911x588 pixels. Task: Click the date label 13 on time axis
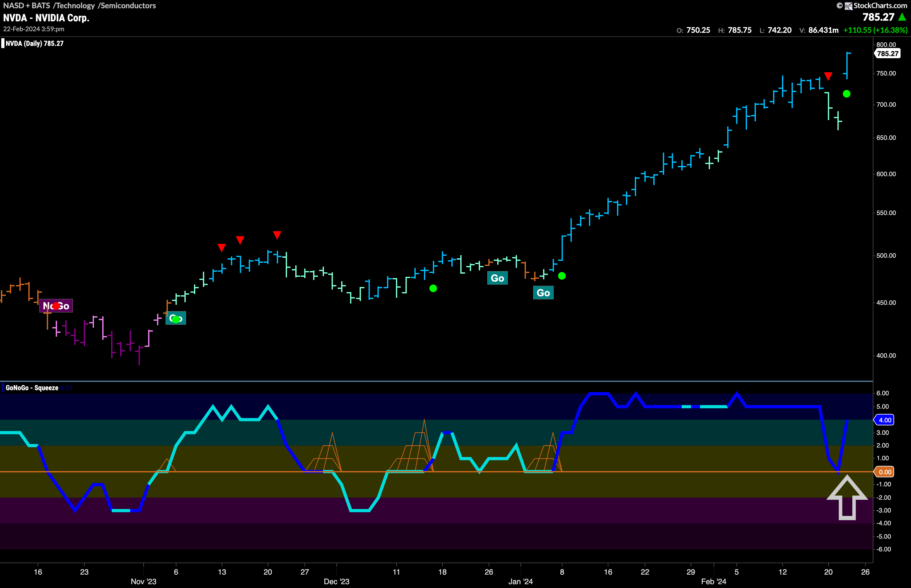(x=222, y=572)
